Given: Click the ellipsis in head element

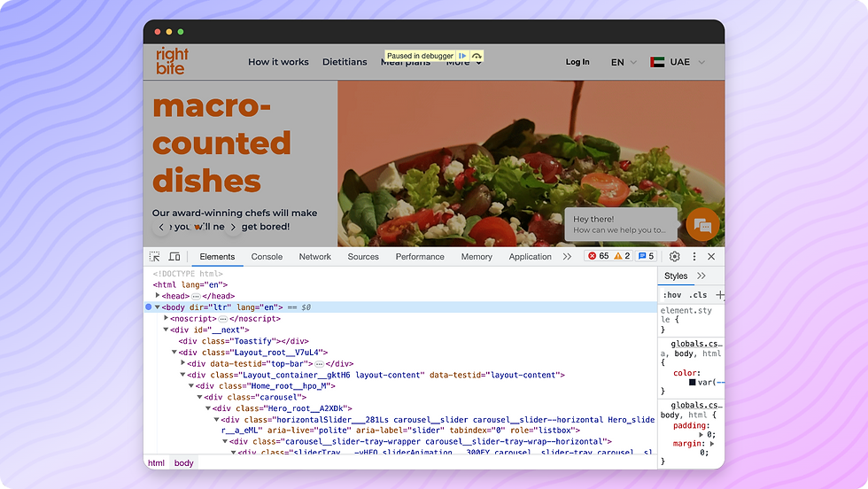Looking at the screenshot, I should pos(196,296).
